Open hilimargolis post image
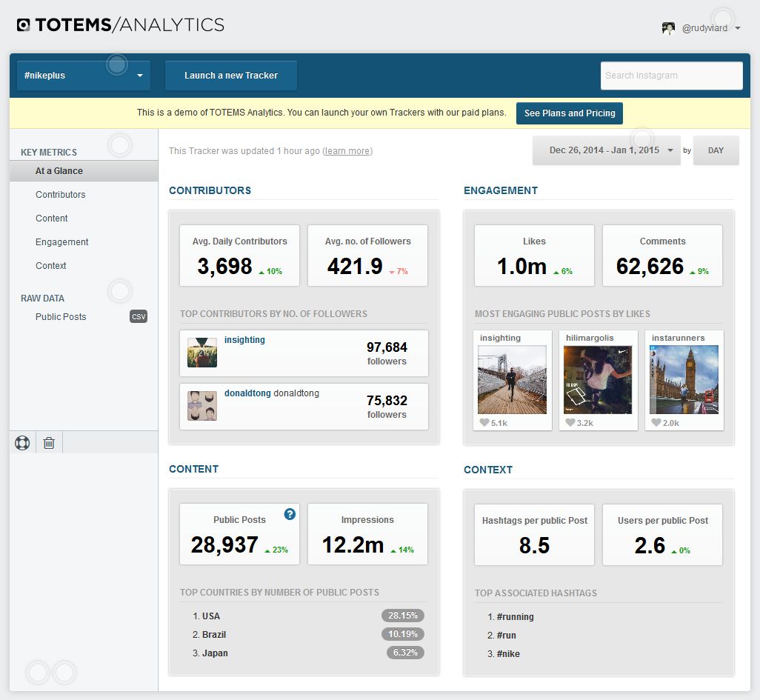Screen dimensions: 760x700 598,379
